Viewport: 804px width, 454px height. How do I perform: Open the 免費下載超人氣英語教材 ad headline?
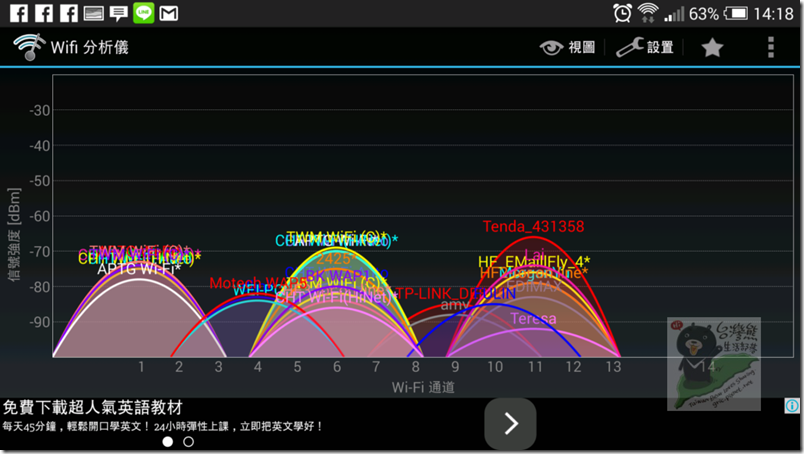(x=93, y=408)
